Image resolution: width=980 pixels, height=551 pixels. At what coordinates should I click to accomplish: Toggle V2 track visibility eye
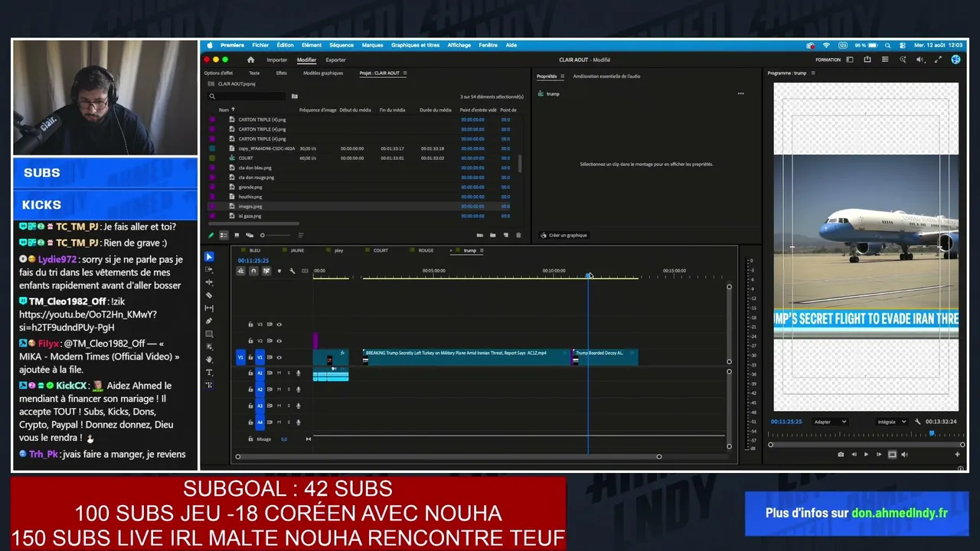(x=279, y=341)
